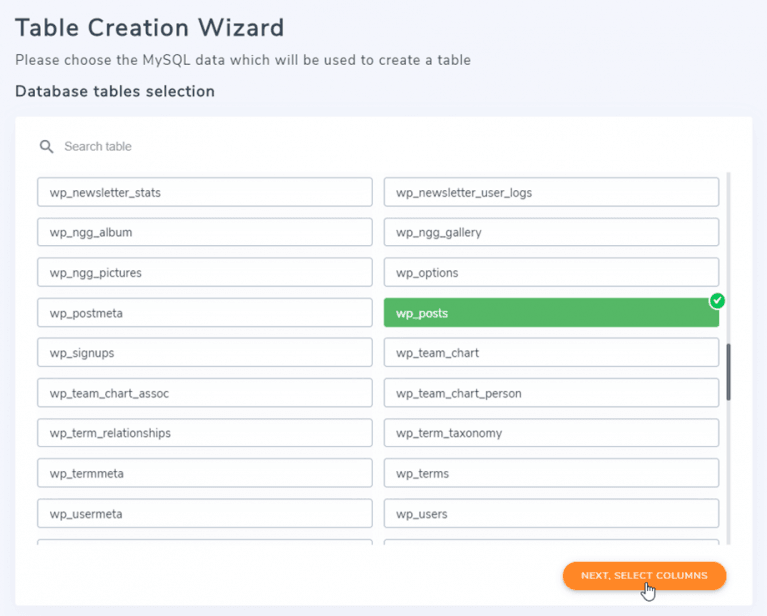Pick the wp_usermeta table
This screenshot has height=616, width=767.
pyautogui.click(x=204, y=514)
